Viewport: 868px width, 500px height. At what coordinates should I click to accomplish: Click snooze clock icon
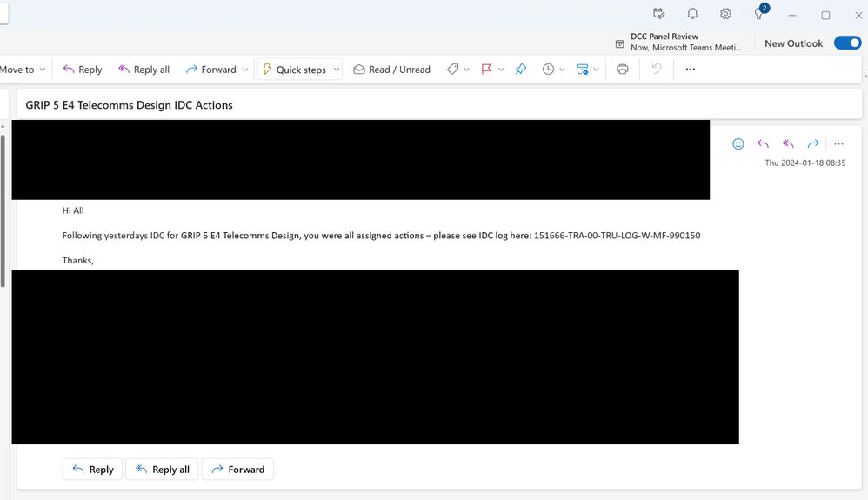[x=548, y=70]
